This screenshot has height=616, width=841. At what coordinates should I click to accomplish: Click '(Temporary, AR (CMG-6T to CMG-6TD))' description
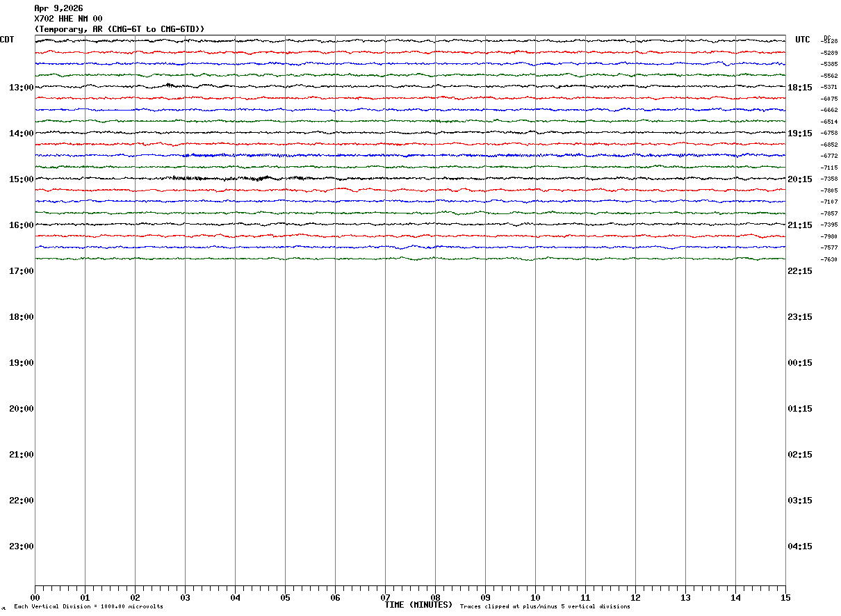[x=120, y=29]
